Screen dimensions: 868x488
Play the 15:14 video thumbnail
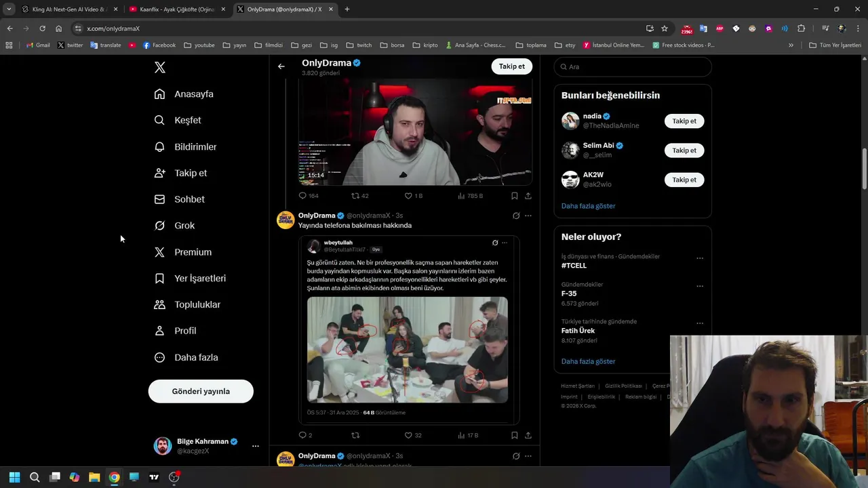[415, 132]
